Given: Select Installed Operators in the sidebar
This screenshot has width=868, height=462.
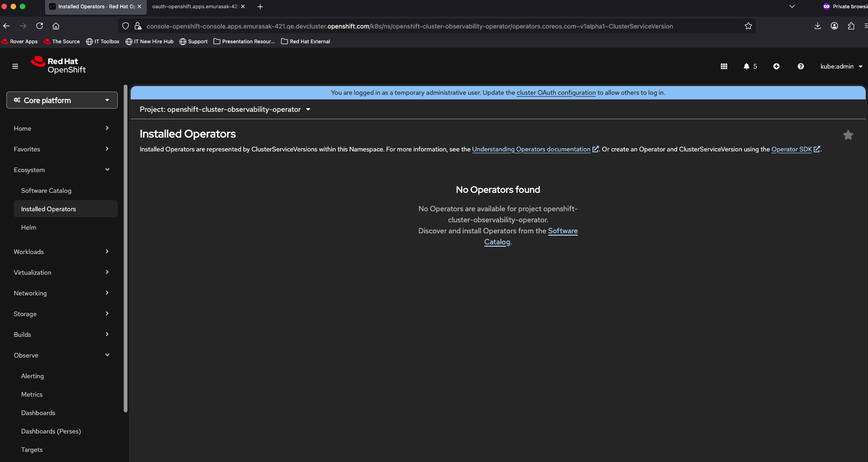Looking at the screenshot, I should tap(66, 209).
